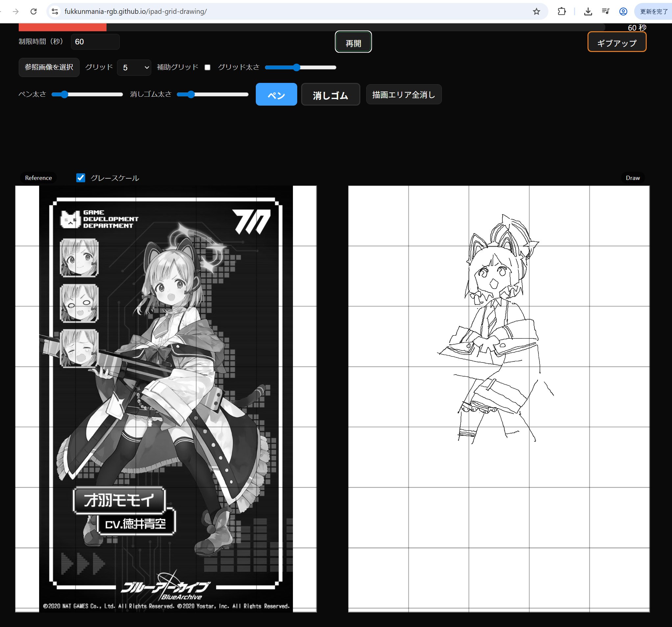Click the Draw label badge
The width and height of the screenshot is (672, 627).
pos(633,178)
